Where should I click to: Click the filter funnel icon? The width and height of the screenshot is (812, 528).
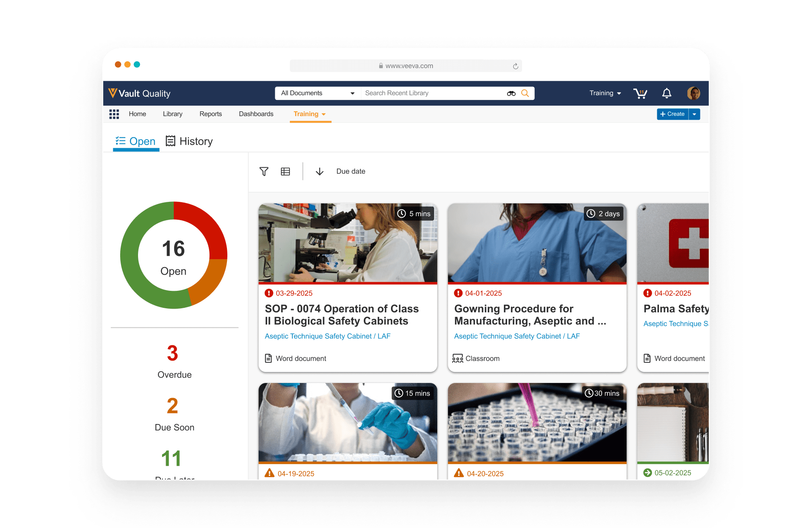coord(264,171)
